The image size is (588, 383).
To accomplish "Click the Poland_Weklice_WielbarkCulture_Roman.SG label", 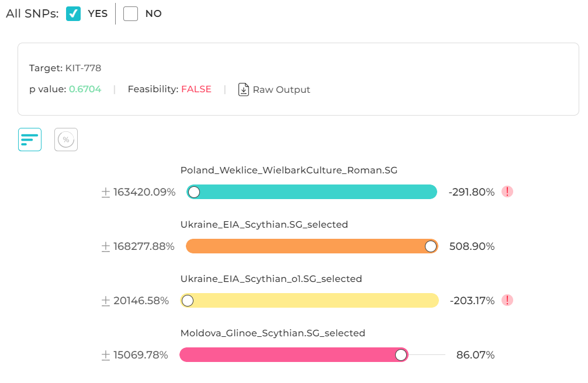I will click(x=289, y=170).
